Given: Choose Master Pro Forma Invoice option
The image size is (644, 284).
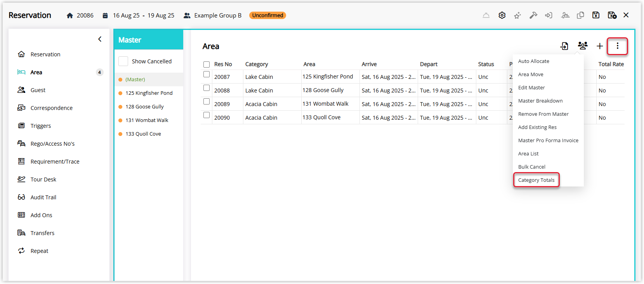Looking at the screenshot, I should pyautogui.click(x=548, y=141).
